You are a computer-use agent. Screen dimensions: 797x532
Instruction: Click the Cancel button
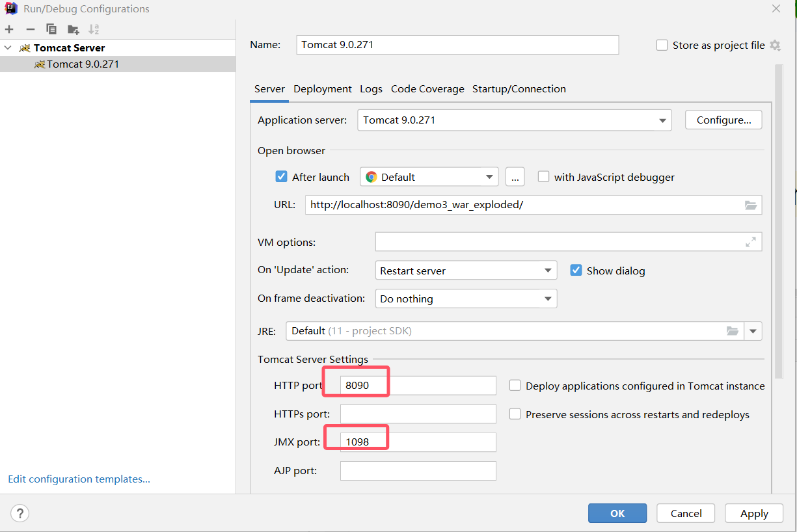coord(686,513)
